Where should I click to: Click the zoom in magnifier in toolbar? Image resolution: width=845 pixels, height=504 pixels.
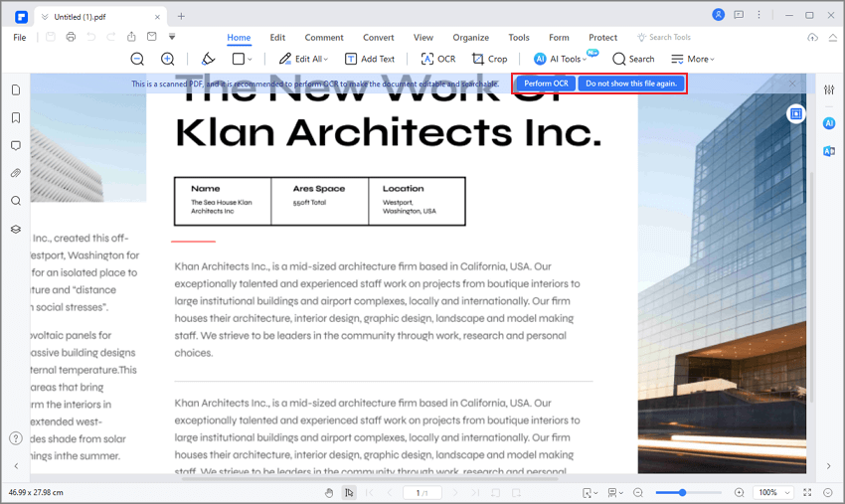tap(168, 59)
